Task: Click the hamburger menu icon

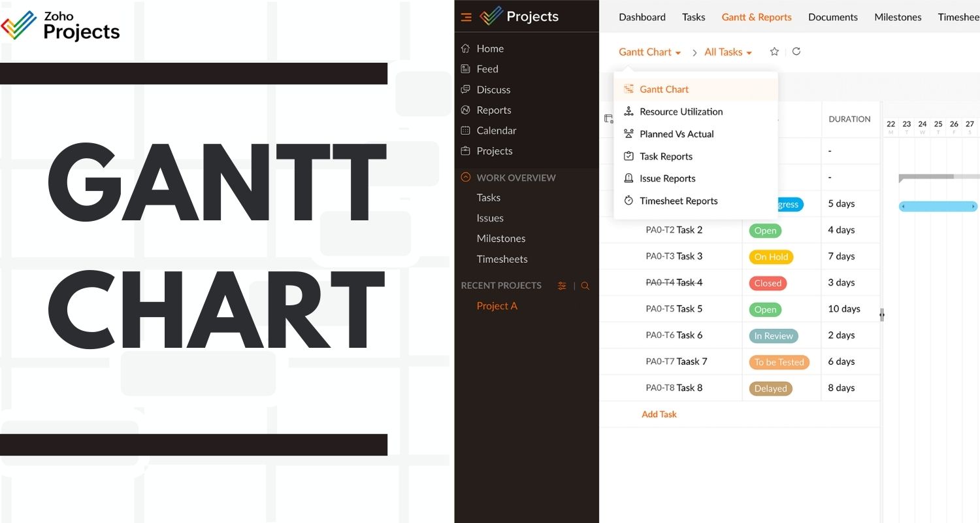Action: coord(466,17)
